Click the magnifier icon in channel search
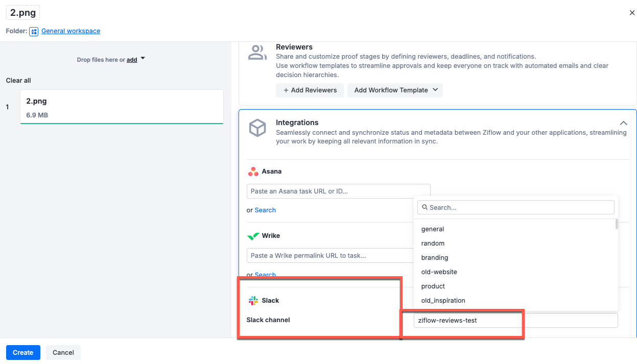637x364 pixels. (424, 207)
